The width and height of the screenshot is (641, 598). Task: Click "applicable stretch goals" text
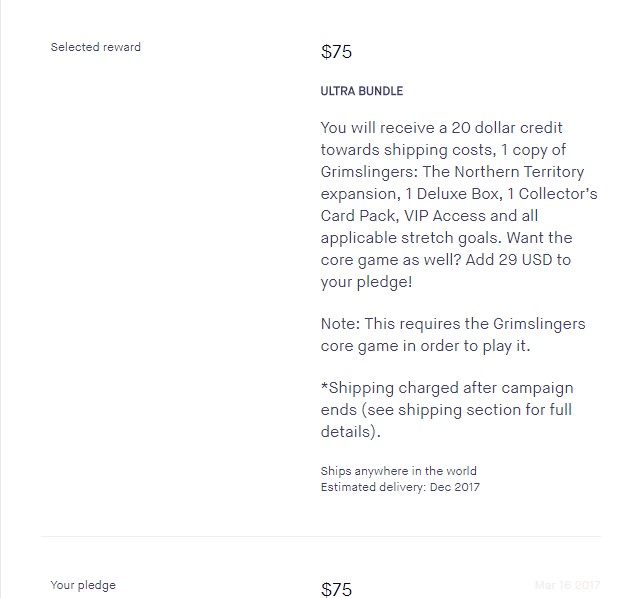click(x=411, y=238)
